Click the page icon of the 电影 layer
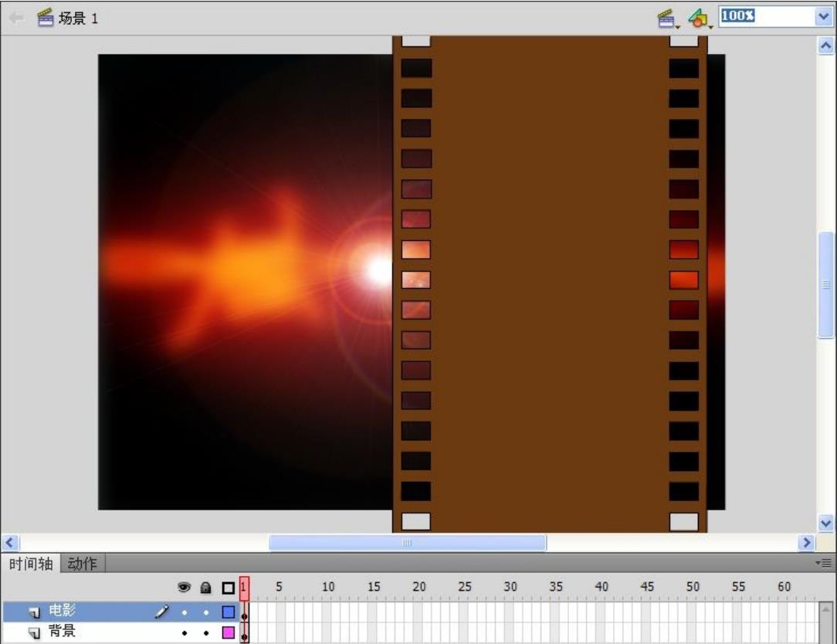This screenshot has height=644, width=837. tap(35, 612)
